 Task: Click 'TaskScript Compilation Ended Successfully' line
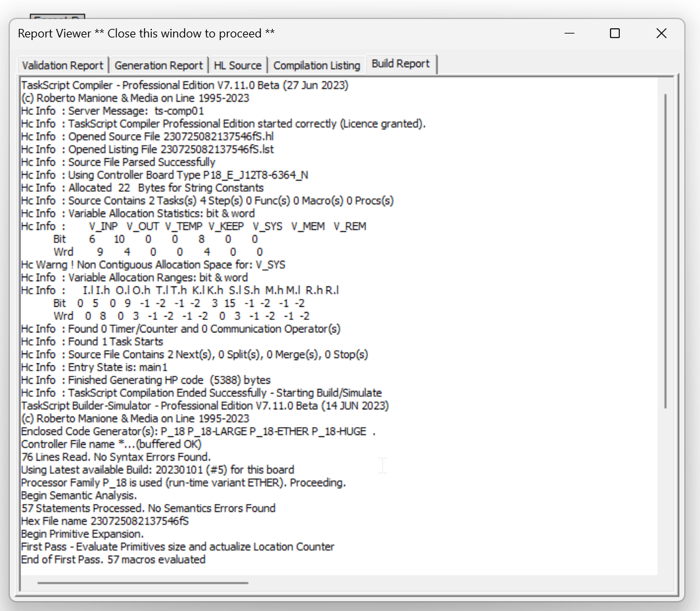click(201, 393)
